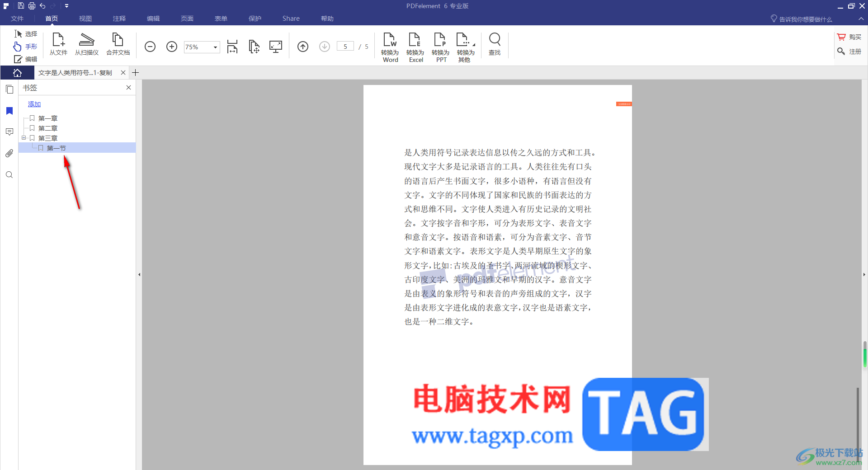Open the 表单 ribbon tab
Viewport: 868px width, 470px height.
221,19
